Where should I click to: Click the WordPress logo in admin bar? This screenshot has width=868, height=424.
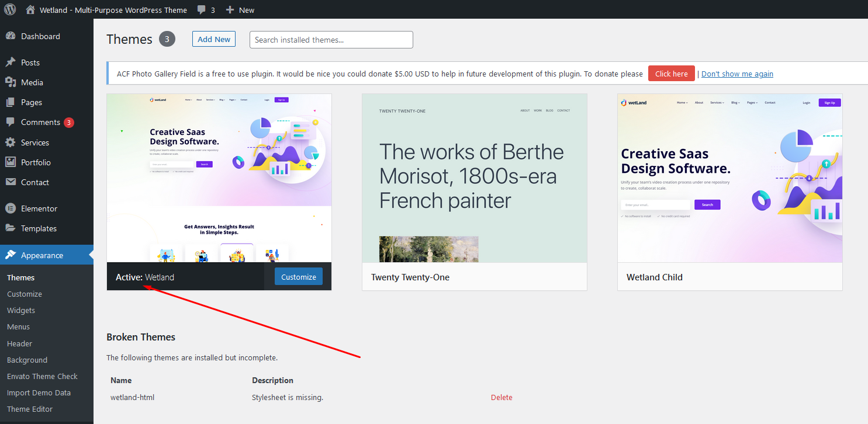click(x=10, y=9)
